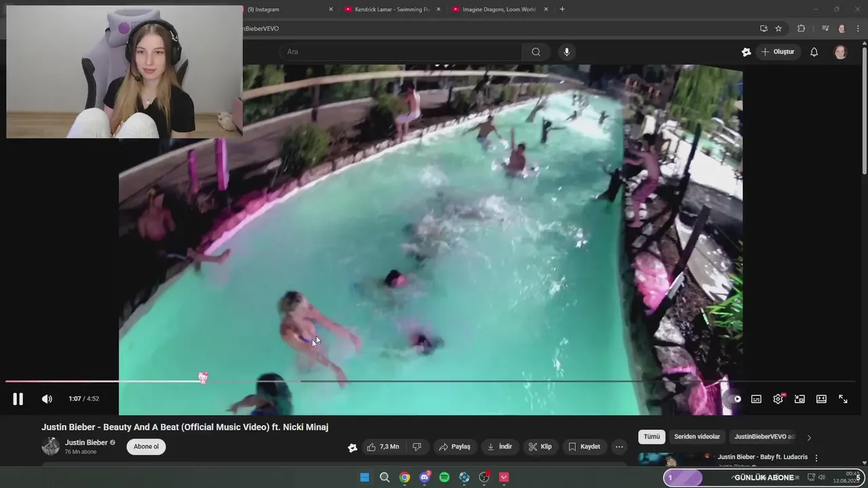The height and width of the screenshot is (488, 868).
Task: Close the Kendrick Lamar browser tab
Action: (438, 9)
